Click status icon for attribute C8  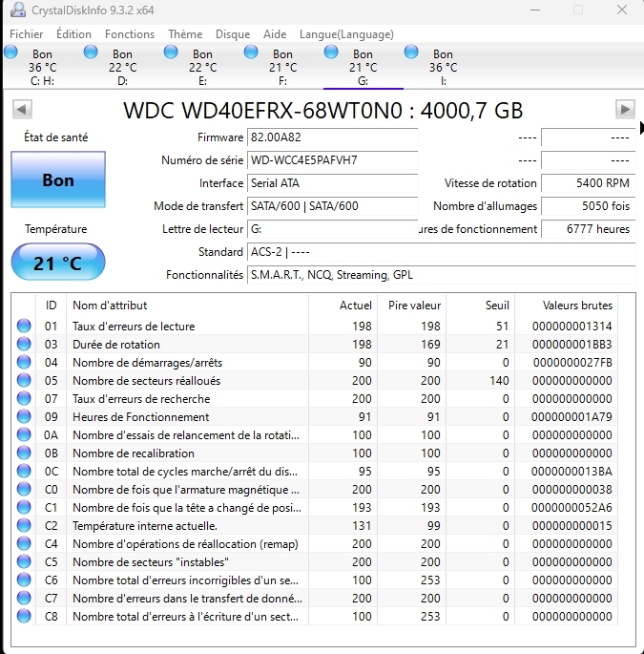[x=24, y=616]
